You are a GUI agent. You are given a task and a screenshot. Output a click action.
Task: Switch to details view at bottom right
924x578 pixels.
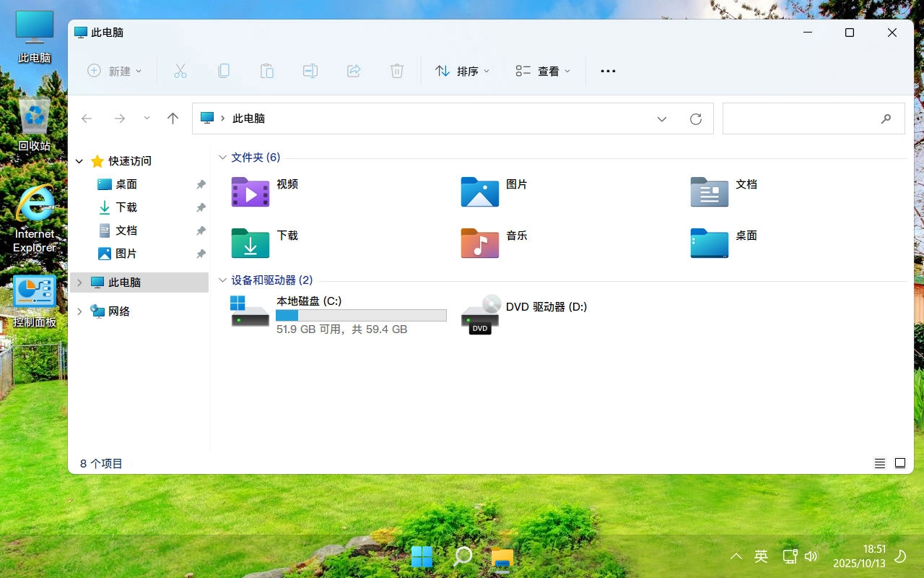879,462
